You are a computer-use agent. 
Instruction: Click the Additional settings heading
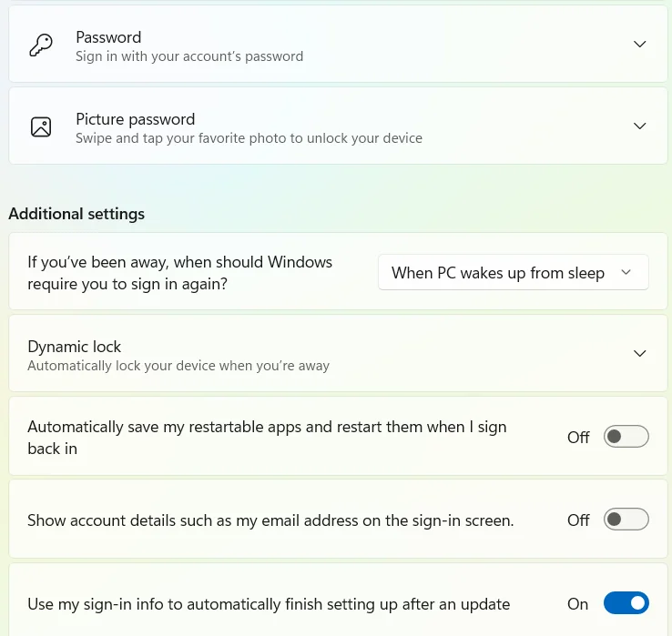click(76, 214)
